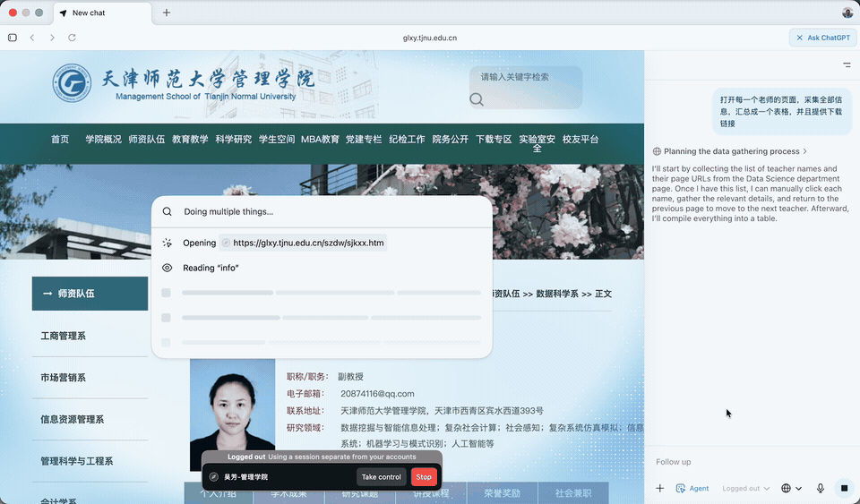Open the globe dropdown in chat input
The width and height of the screenshot is (860, 504).
click(x=790, y=488)
